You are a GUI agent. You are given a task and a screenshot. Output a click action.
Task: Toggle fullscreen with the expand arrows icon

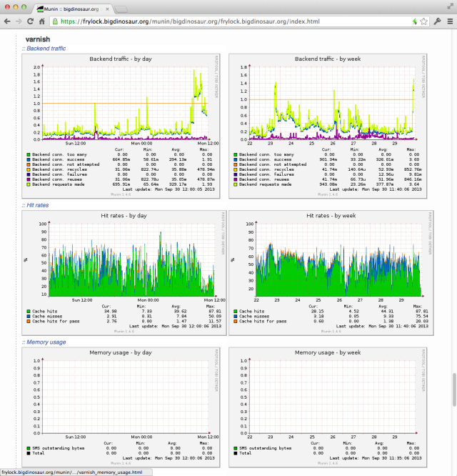point(451,6)
